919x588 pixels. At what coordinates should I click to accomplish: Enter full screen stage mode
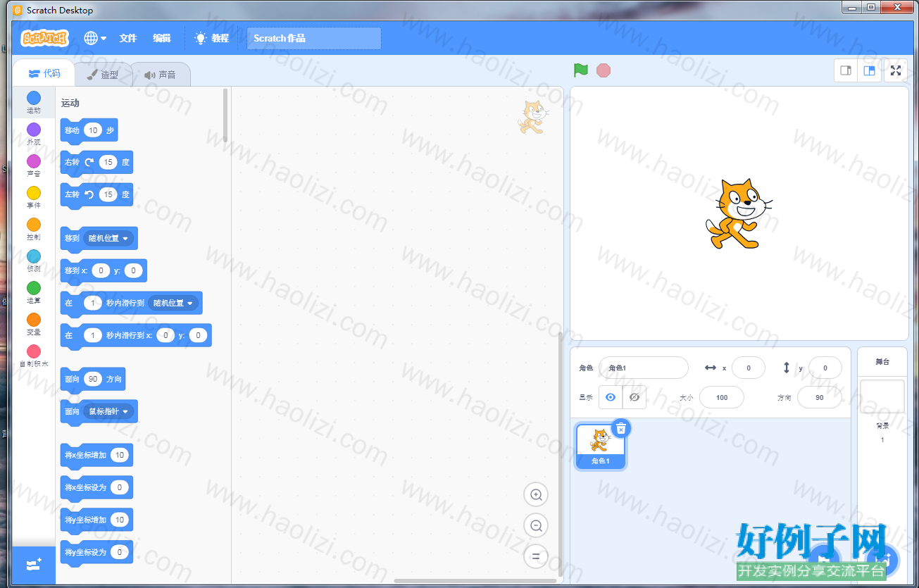coord(896,70)
